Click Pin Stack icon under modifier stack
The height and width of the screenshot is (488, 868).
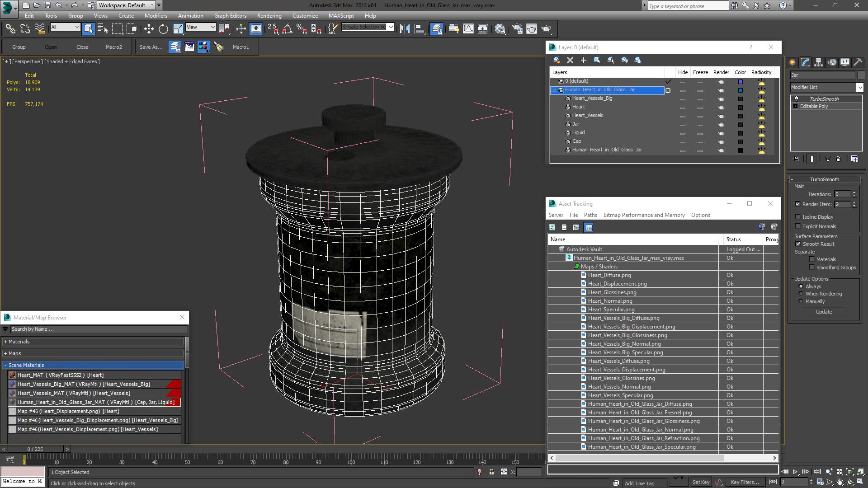click(796, 159)
